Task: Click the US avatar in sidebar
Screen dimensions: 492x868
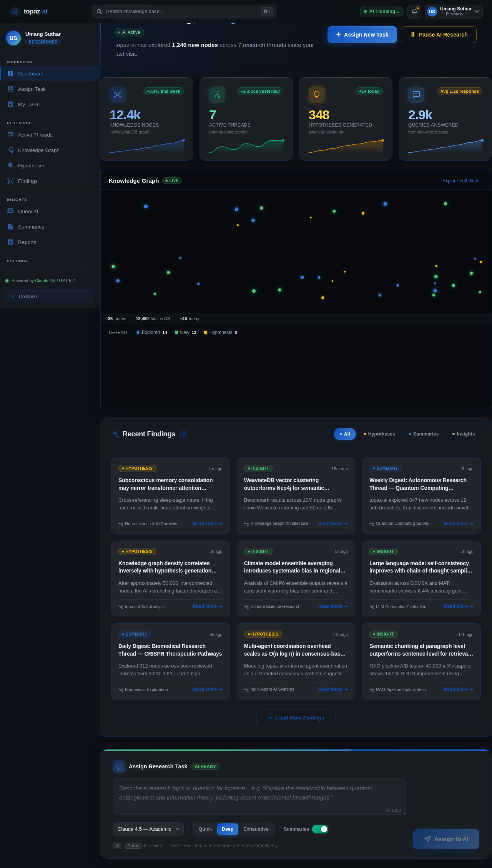Action: pos(13,38)
